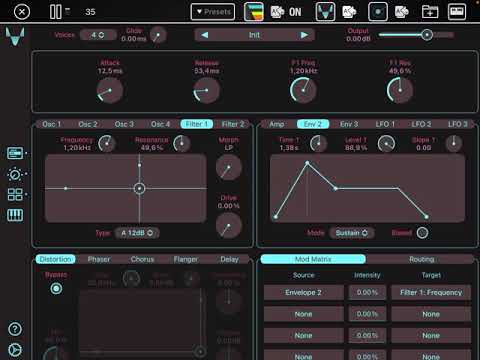Click the envelope Slope 1 knob
Image resolution: width=480 pixels, height=360 pixels.
[454, 144]
